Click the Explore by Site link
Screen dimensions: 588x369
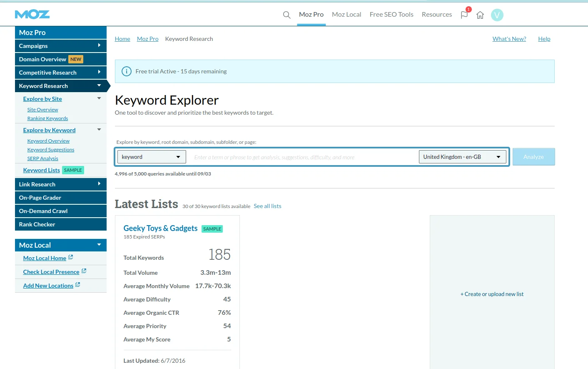tap(42, 99)
